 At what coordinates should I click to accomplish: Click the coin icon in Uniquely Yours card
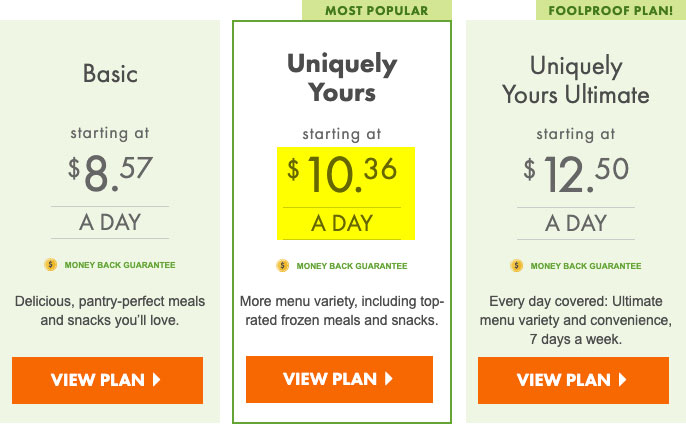(283, 266)
